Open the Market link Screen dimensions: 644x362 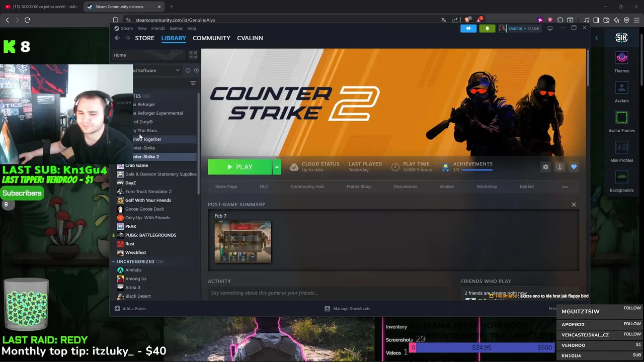(527, 187)
